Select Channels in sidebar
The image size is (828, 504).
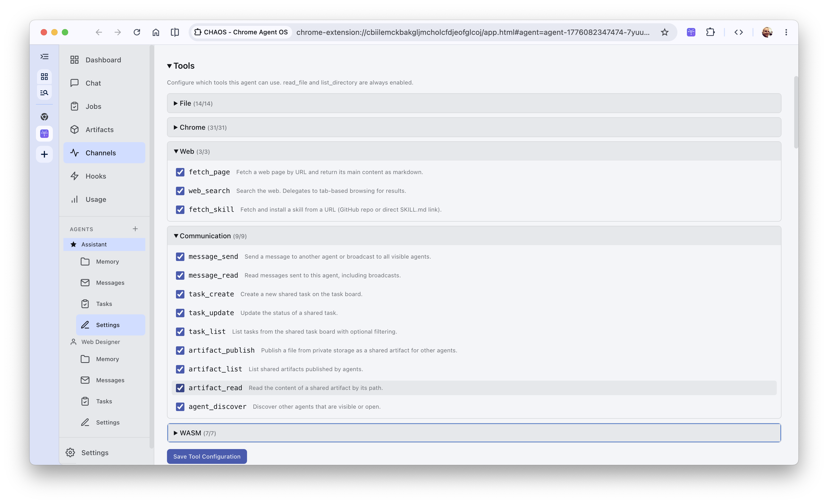coord(104,153)
